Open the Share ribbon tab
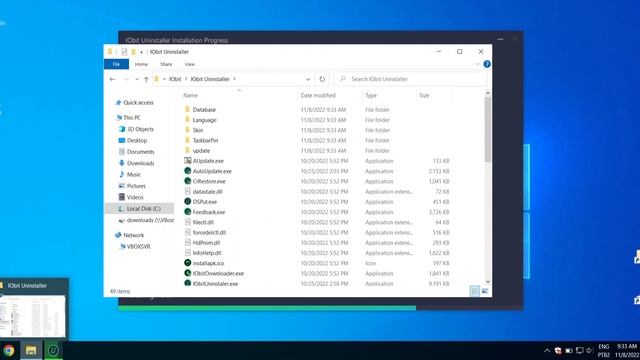Screen dimensions: 640x360 click(x=166, y=64)
